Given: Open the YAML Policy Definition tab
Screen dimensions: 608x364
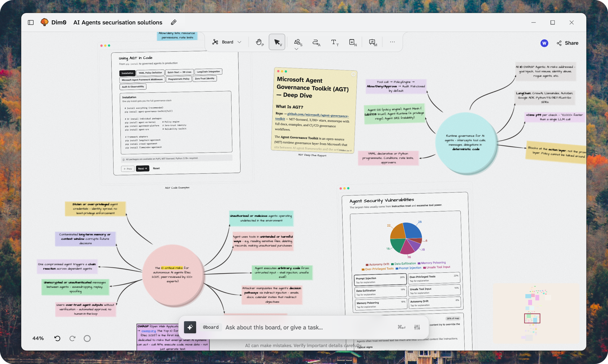Looking at the screenshot, I should pyautogui.click(x=150, y=73).
